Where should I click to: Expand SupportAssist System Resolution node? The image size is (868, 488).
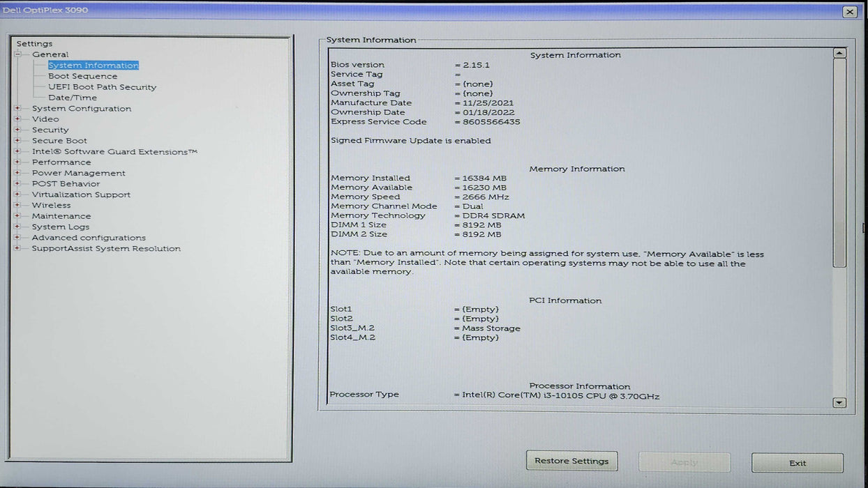18,248
